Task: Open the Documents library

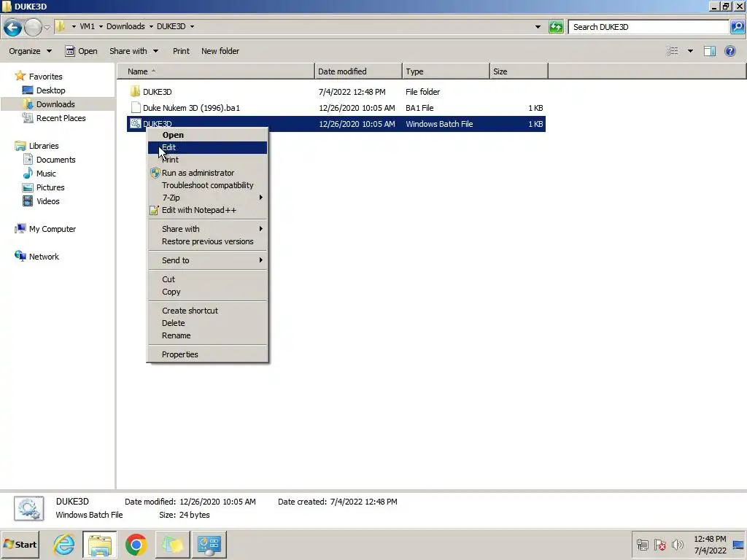Action: (55, 160)
